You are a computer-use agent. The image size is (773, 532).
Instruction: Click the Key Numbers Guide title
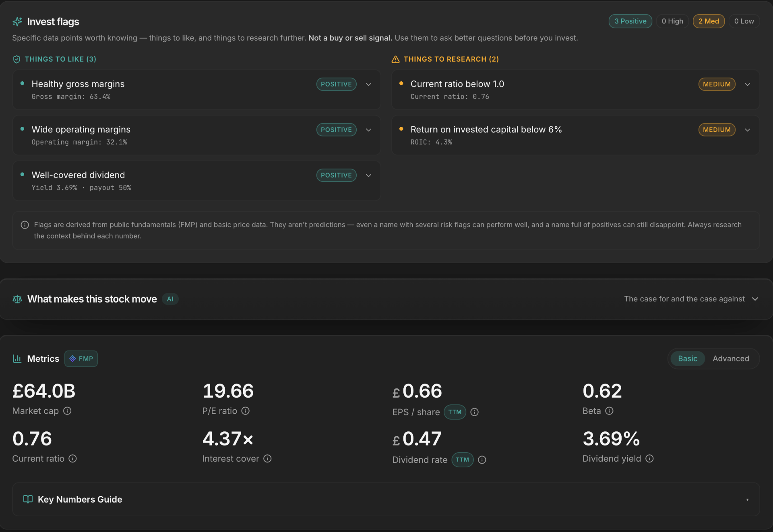(x=80, y=499)
